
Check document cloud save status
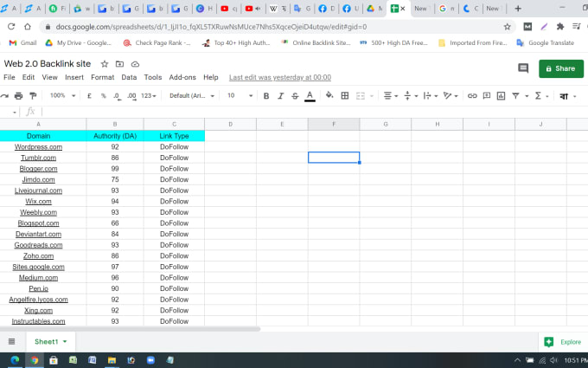pos(135,64)
